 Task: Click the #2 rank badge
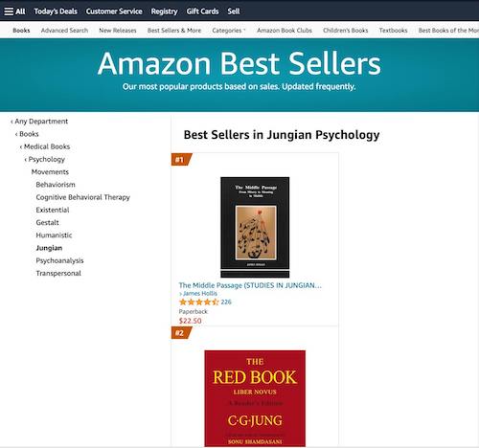181,333
